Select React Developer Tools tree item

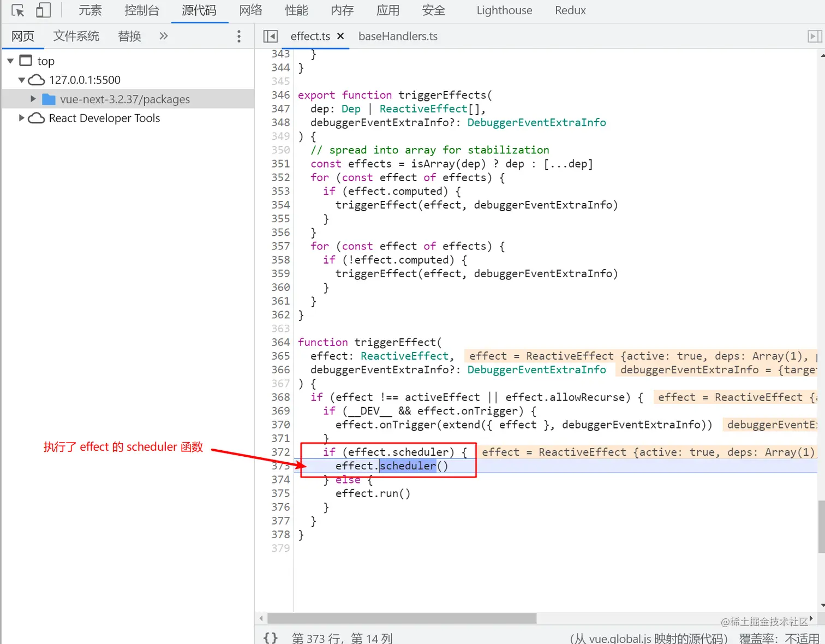coord(104,118)
